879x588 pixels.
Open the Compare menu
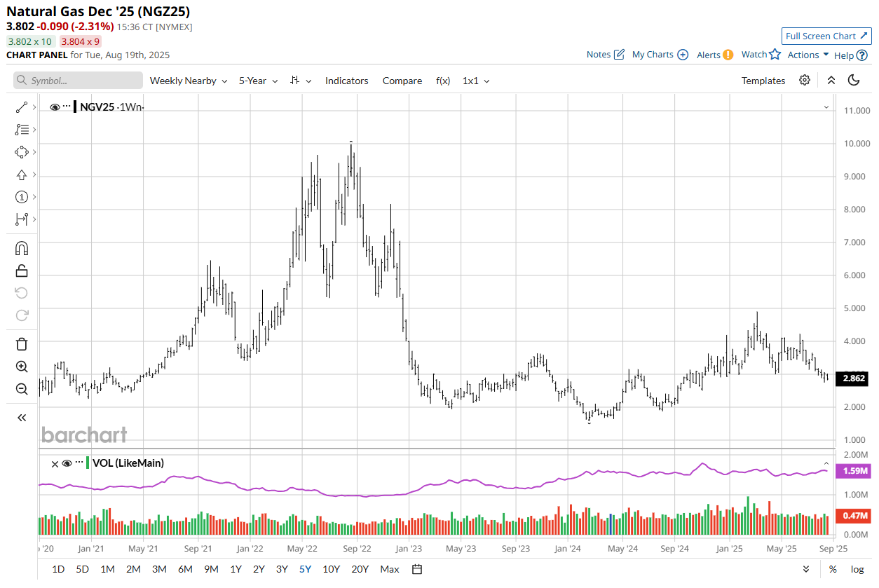[x=402, y=81]
